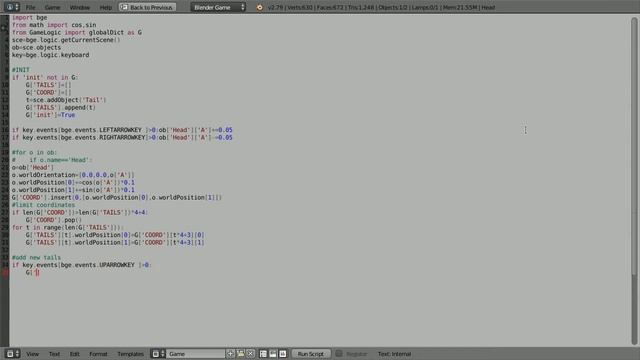640x360 pixels.
Task: Open the View menu in text editor
Action: (x=33, y=354)
